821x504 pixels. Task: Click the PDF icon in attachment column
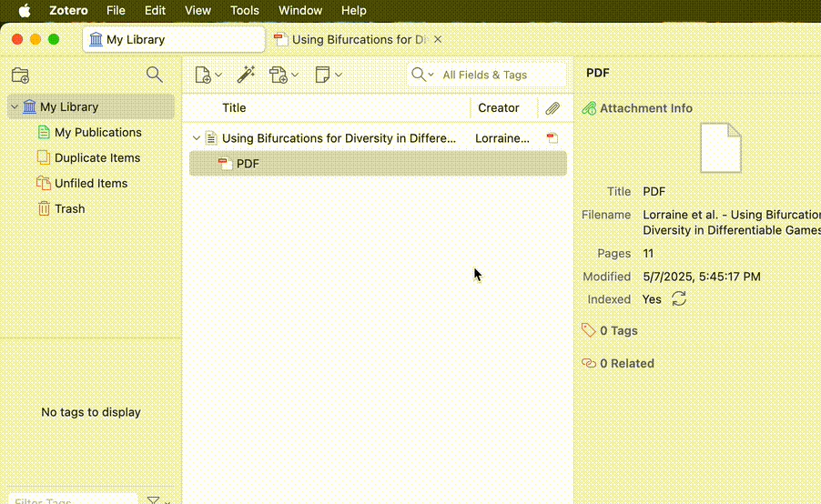[552, 138]
